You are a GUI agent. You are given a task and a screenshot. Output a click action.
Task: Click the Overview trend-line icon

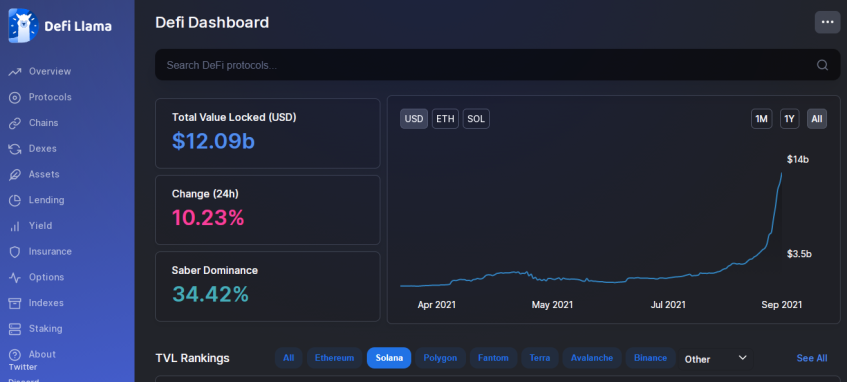[15, 72]
